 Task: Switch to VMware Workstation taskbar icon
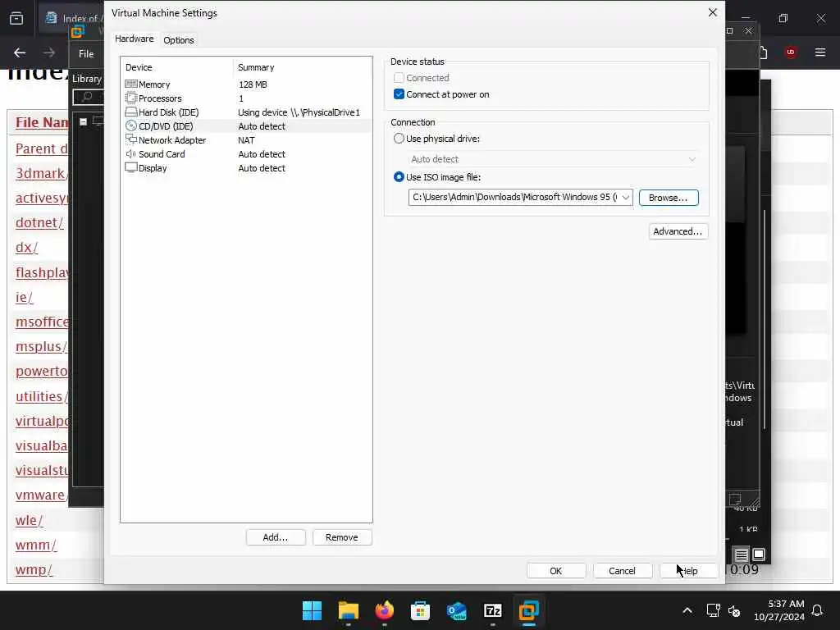point(529,610)
